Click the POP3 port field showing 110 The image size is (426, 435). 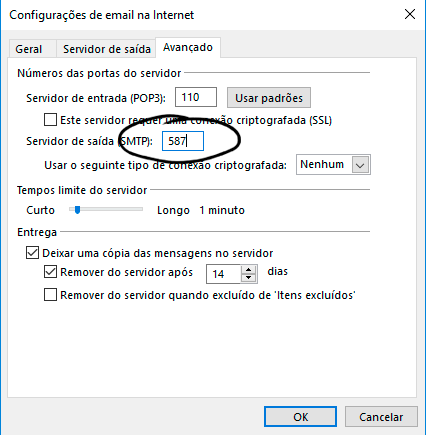pos(196,97)
